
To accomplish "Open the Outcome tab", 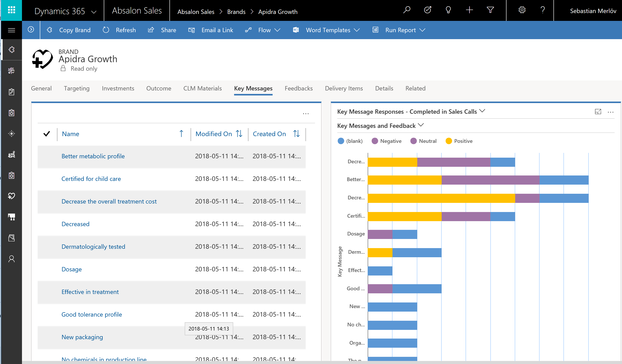I will [x=159, y=88].
